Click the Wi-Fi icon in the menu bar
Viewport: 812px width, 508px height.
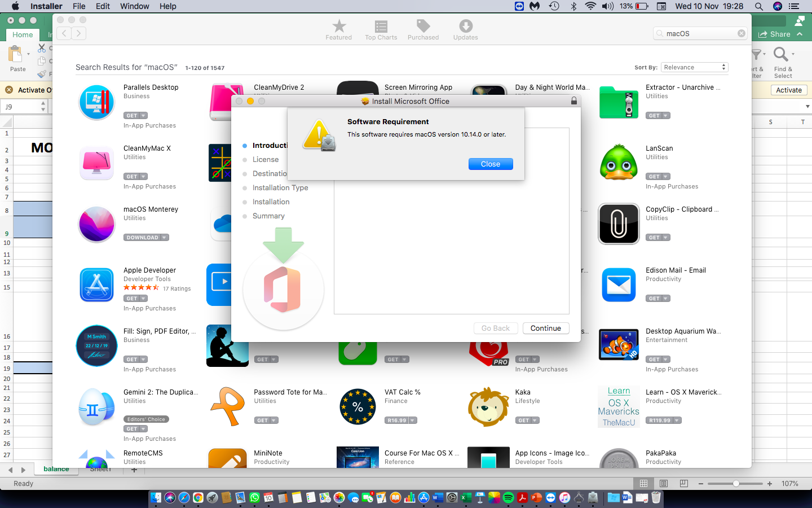(590, 6)
